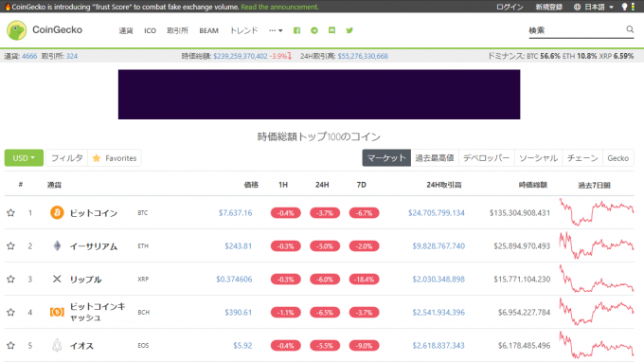Open the トレンド nav item
Image resolution: width=644 pixels, height=362 pixels.
pyautogui.click(x=243, y=30)
